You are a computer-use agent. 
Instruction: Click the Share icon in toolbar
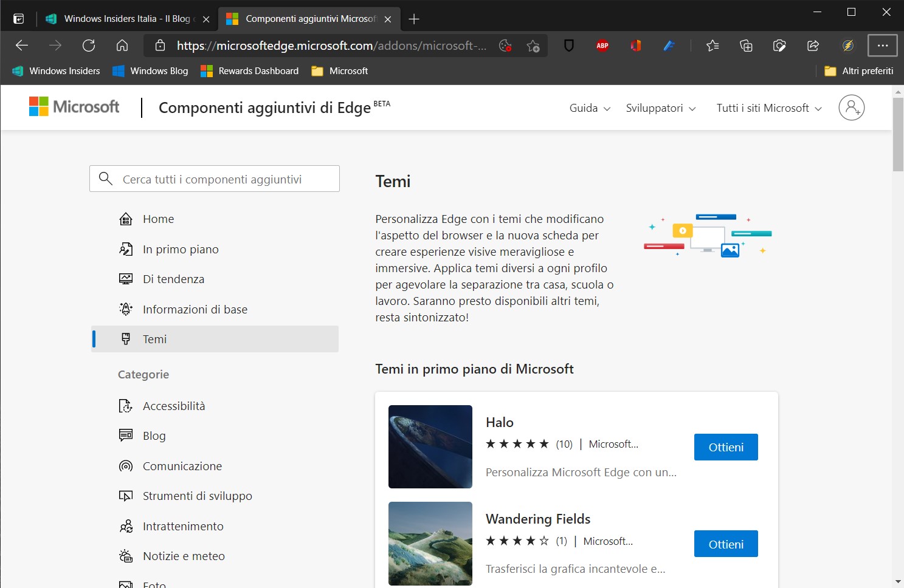[813, 46]
